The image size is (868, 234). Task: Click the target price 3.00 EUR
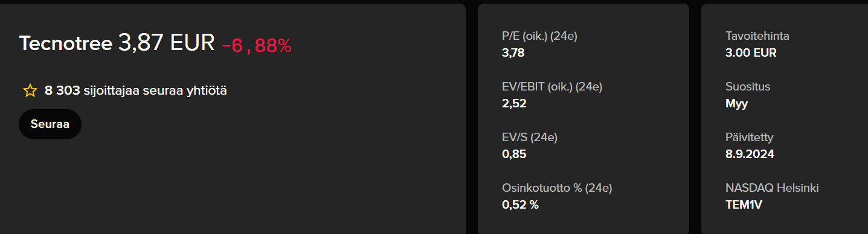(751, 52)
